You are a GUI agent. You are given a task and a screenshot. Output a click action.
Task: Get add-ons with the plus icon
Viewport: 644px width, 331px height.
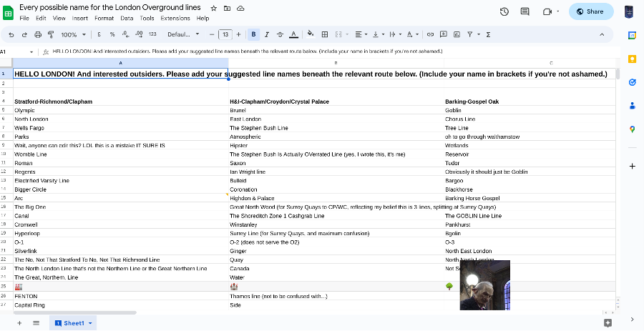pyautogui.click(x=632, y=166)
